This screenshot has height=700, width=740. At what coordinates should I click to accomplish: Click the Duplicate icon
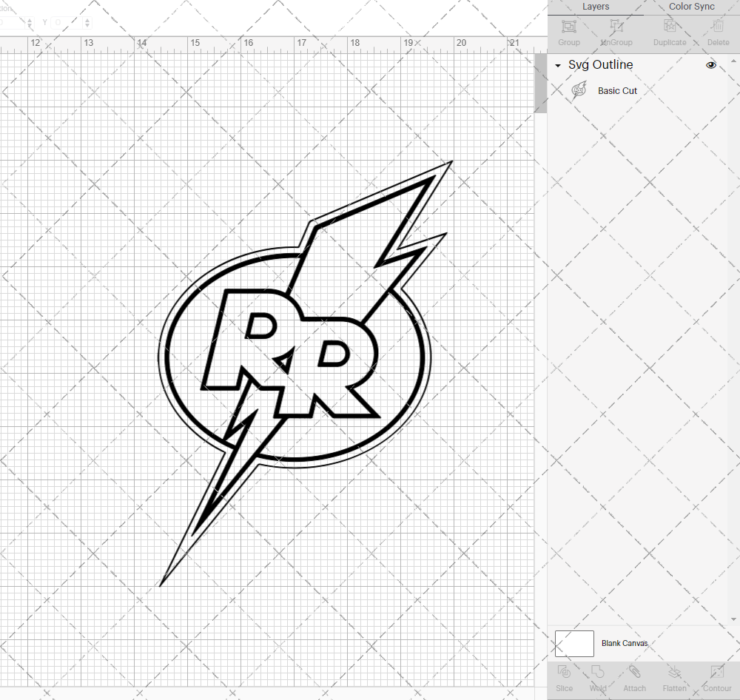click(x=670, y=31)
